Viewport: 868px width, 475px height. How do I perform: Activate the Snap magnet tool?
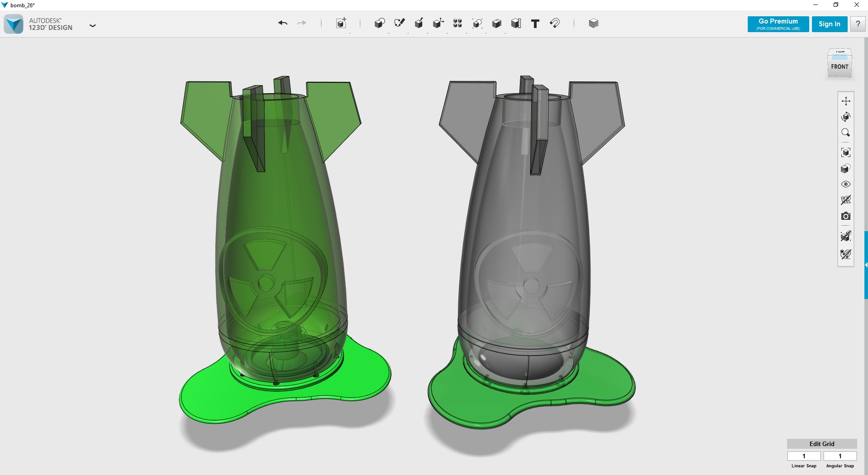point(555,23)
